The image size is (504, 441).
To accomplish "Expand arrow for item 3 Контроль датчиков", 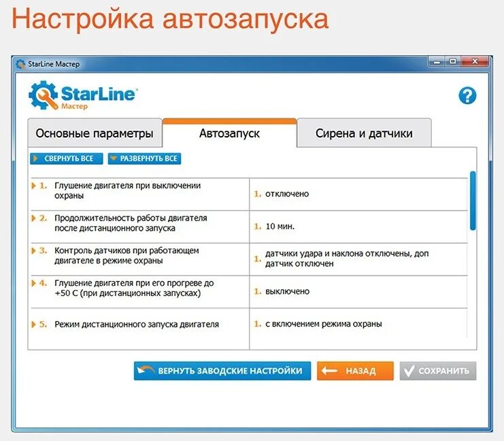I will [33, 250].
